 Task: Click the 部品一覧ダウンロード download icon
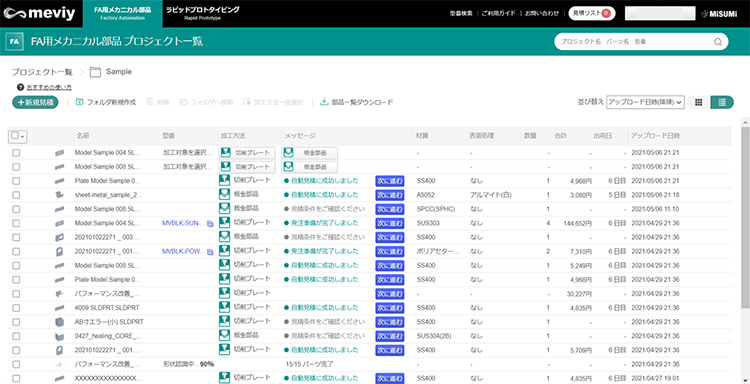[324, 102]
